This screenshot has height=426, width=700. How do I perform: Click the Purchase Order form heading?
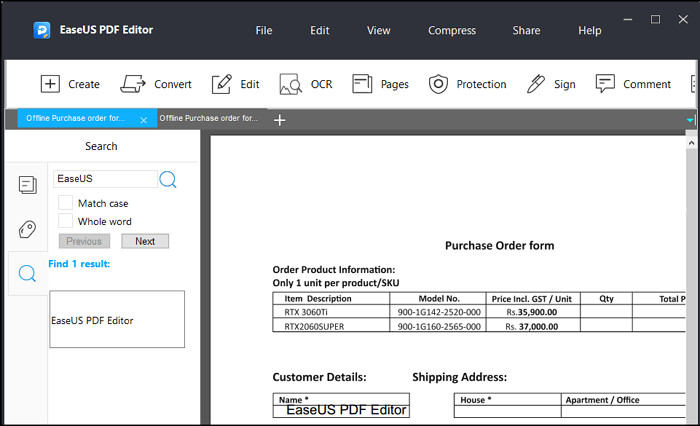499,246
